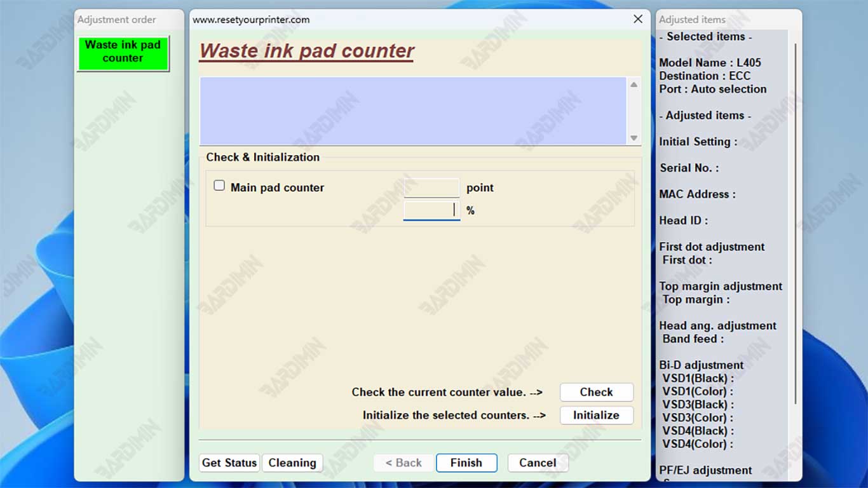Image resolution: width=868 pixels, height=488 pixels.
Task: Close the resetyourprinter.com dialog window
Action: [x=638, y=20]
